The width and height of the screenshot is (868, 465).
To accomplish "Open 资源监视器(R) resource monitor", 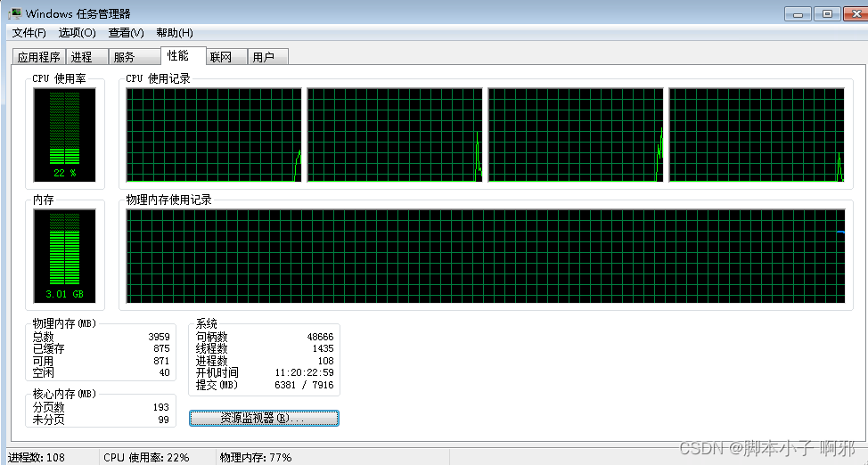I will point(264,418).
